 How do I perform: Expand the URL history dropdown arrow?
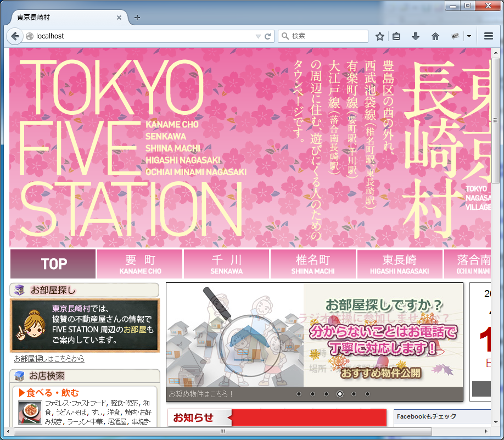tap(258, 36)
